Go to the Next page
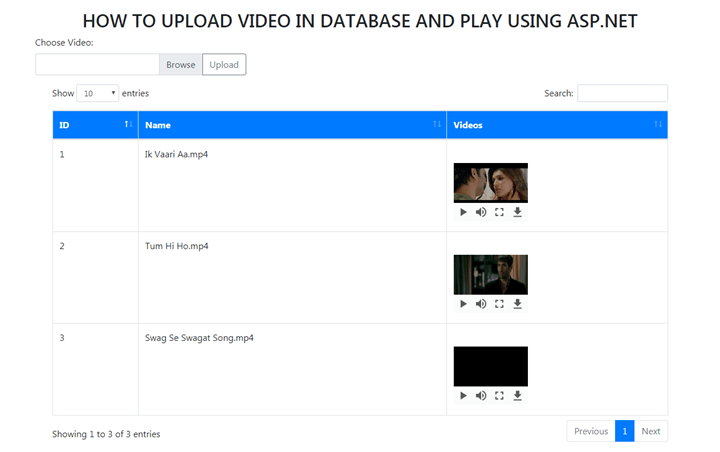The image size is (720, 452). 651,431
